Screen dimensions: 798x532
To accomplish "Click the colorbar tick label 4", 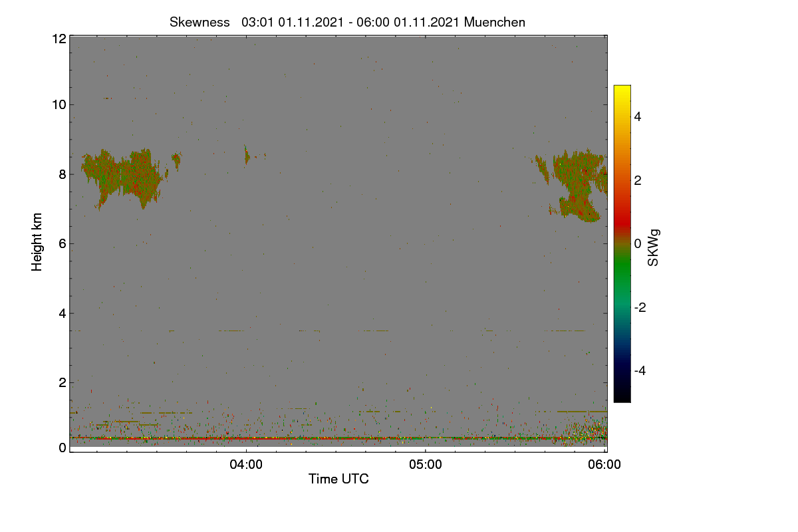I will coord(638,116).
